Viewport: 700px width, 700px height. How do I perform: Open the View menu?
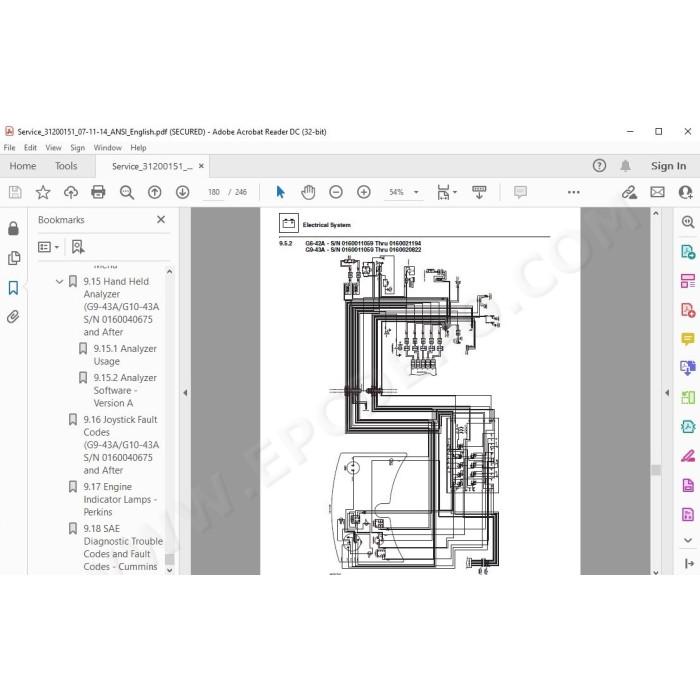point(53,148)
